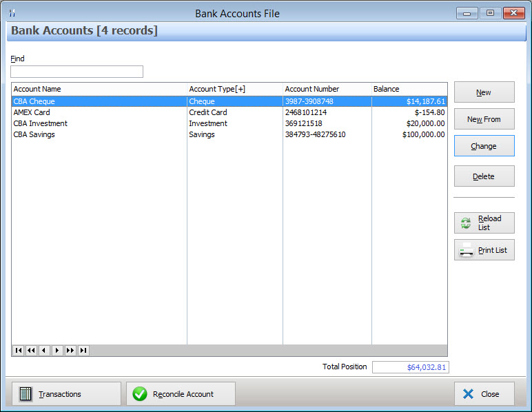
Task: Click into the Find search field
Action: pos(76,72)
